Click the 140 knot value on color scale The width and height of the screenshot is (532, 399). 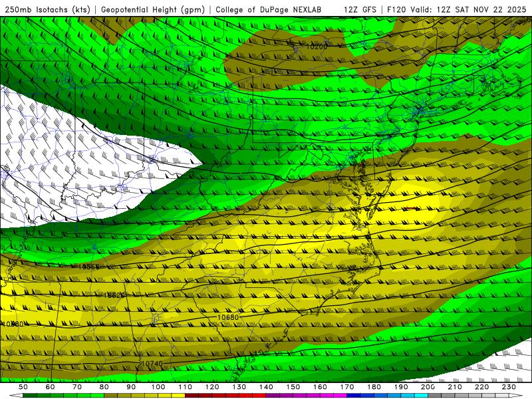click(267, 387)
